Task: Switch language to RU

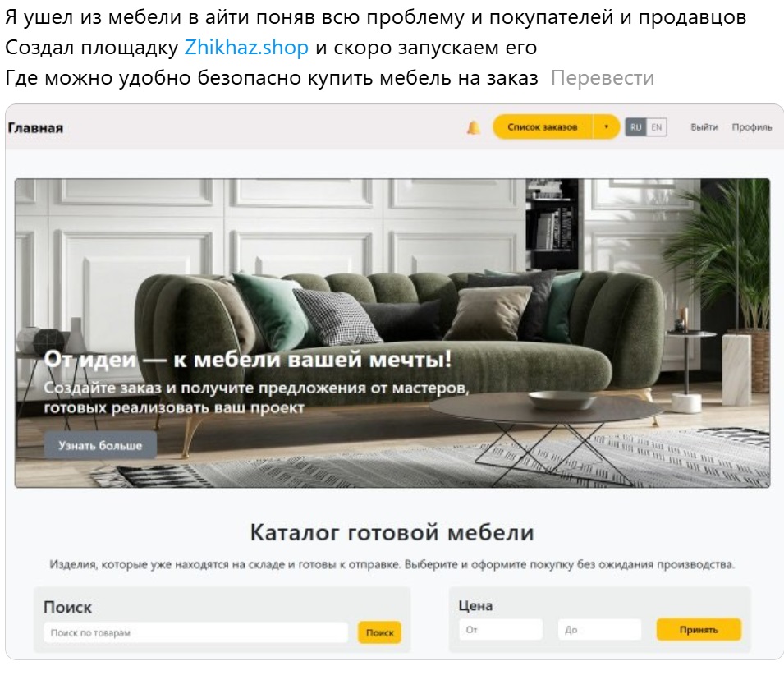Action: [635, 127]
